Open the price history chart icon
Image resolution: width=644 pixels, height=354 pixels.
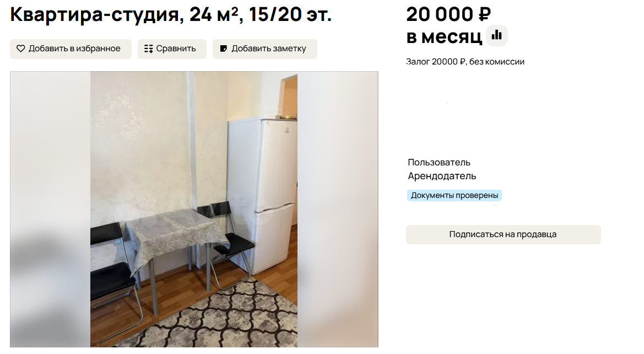pyautogui.click(x=497, y=35)
